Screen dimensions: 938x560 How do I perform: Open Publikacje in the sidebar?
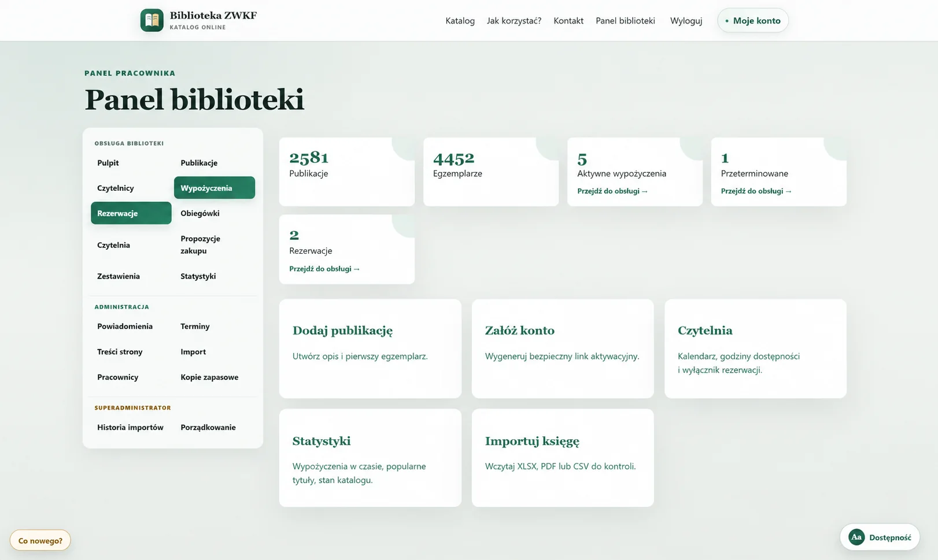pos(215,163)
